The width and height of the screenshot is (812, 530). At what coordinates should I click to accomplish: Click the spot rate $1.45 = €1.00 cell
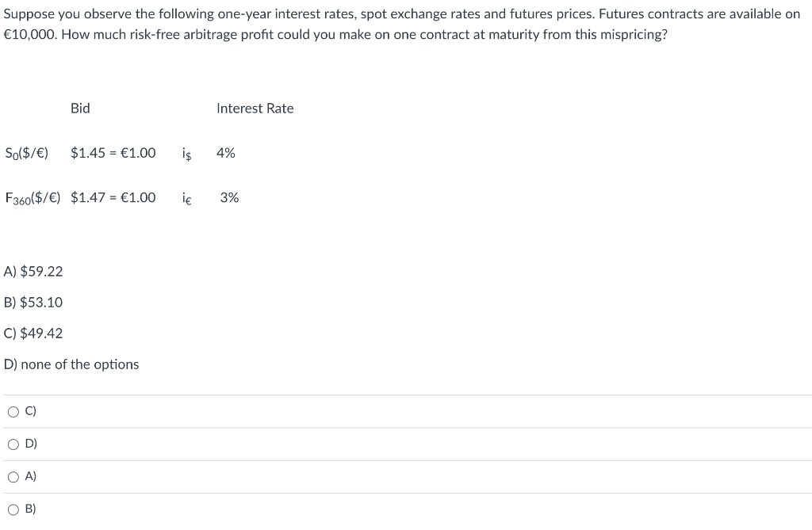(x=113, y=153)
